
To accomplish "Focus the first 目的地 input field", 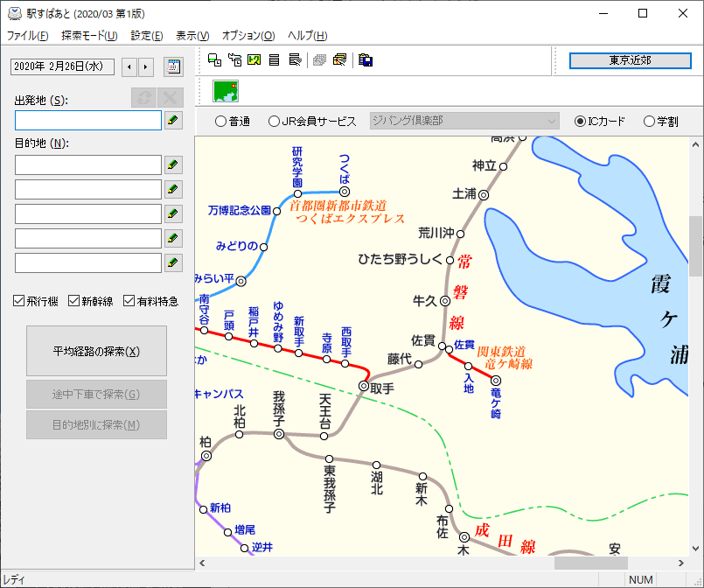I will tap(88, 164).
